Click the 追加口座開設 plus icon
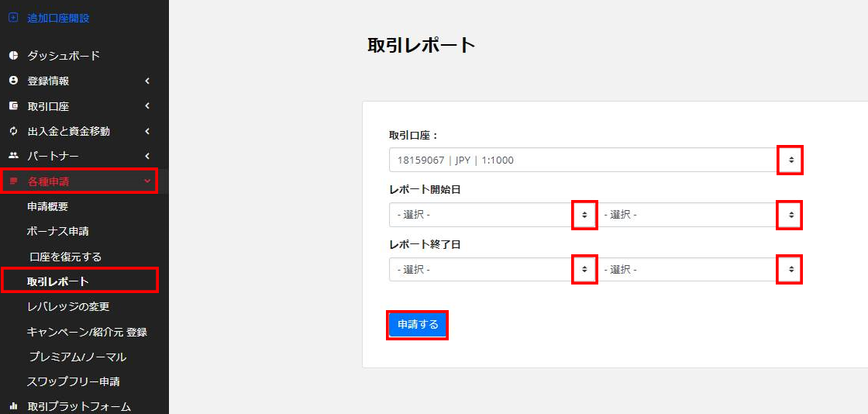Image resolution: width=868 pixels, height=414 pixels. click(x=13, y=18)
